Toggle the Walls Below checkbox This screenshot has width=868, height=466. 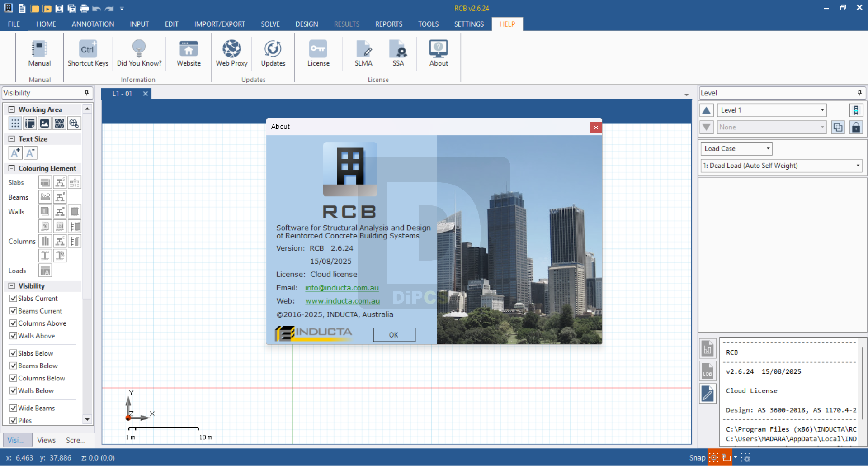click(x=13, y=390)
